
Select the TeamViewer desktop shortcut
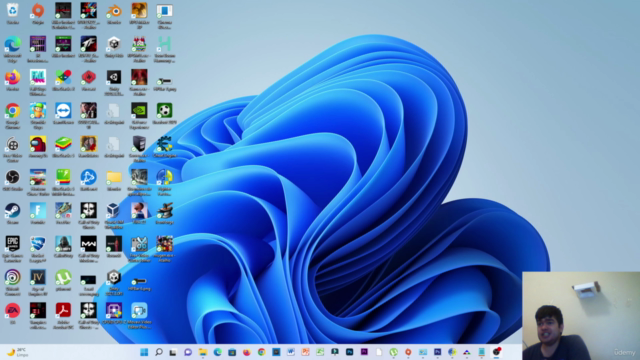[63, 114]
